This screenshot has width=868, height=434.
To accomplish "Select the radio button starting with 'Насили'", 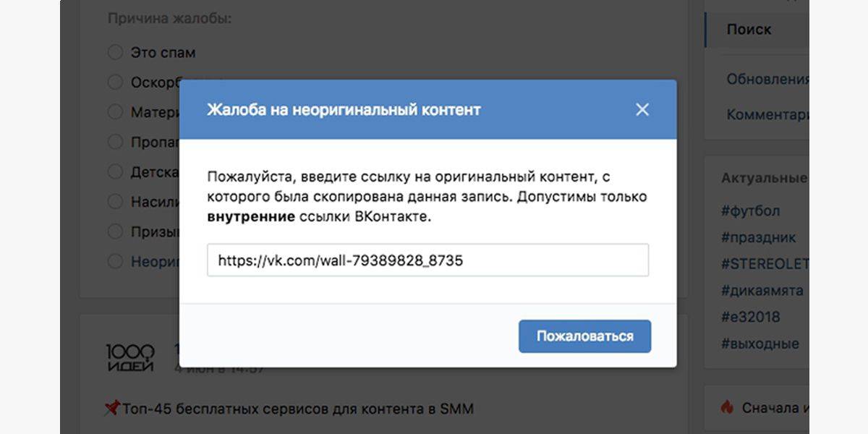I will coord(115,202).
